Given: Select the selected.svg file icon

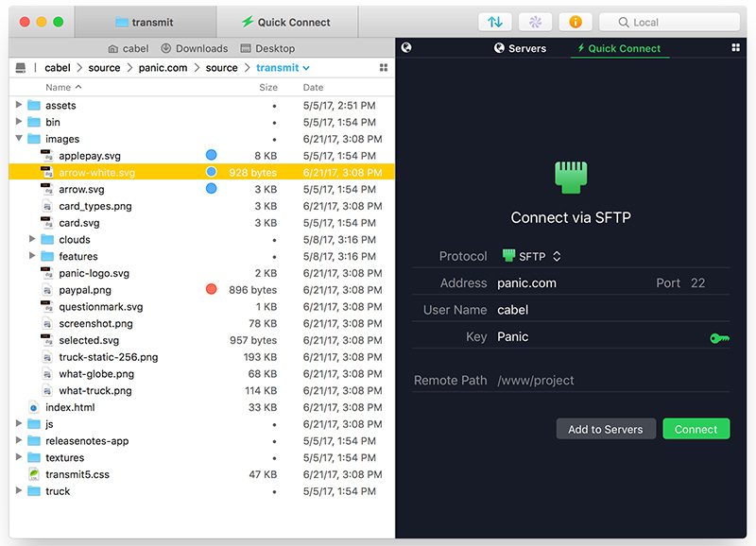Looking at the screenshot, I should (x=46, y=340).
